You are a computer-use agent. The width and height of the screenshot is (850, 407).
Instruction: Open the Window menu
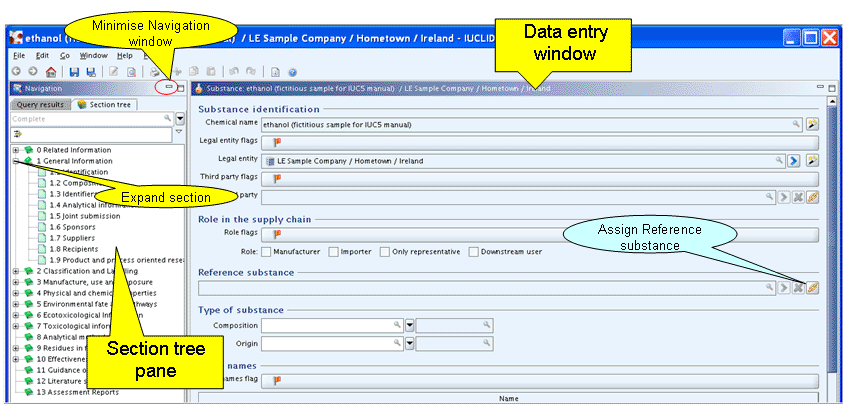point(94,56)
